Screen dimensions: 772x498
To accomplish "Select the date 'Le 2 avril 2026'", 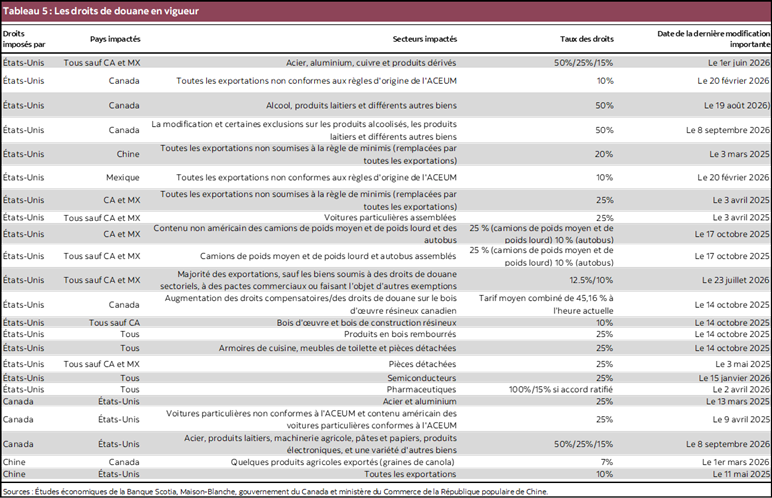I will [x=741, y=389].
